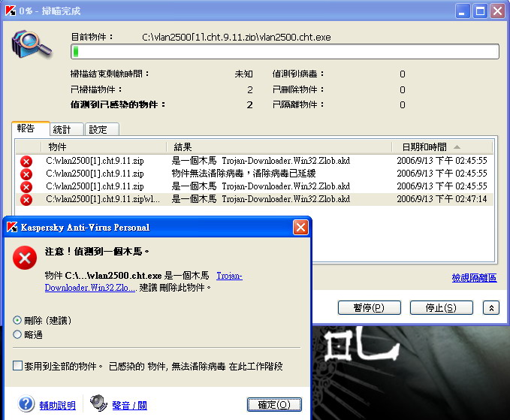The image size is (510, 420).
Task: Sort by the 物件 column header
Action: 104,147
